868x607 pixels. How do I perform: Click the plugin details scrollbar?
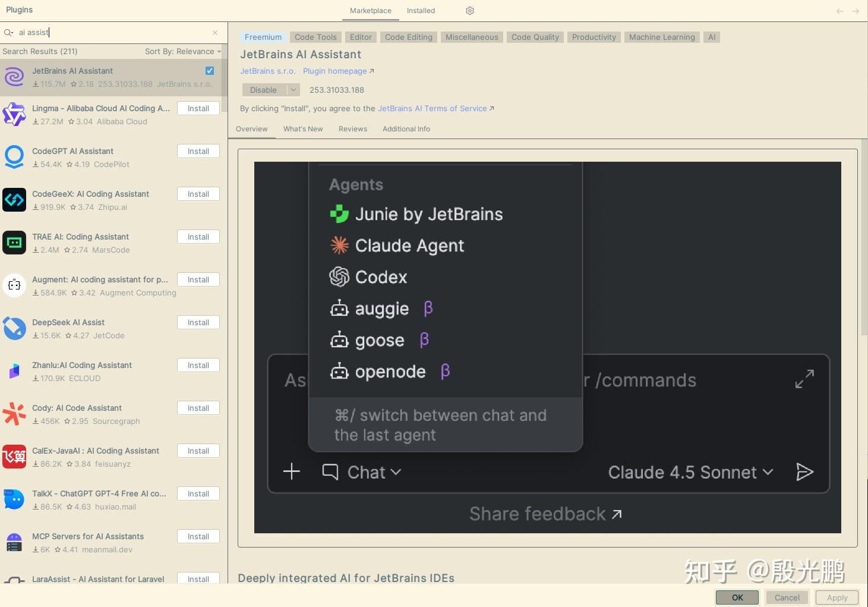tap(864, 238)
